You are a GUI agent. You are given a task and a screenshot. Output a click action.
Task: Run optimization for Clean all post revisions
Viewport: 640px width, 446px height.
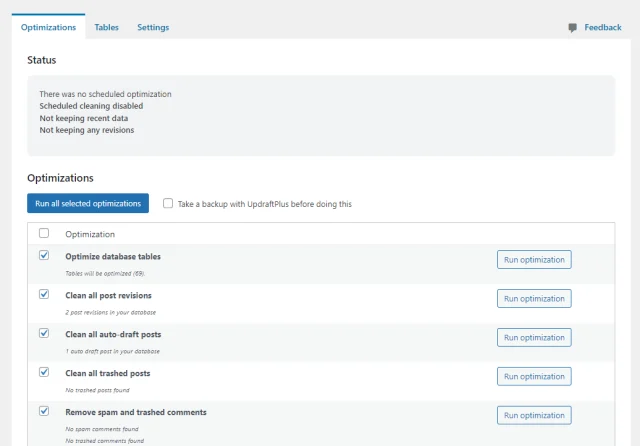534,299
